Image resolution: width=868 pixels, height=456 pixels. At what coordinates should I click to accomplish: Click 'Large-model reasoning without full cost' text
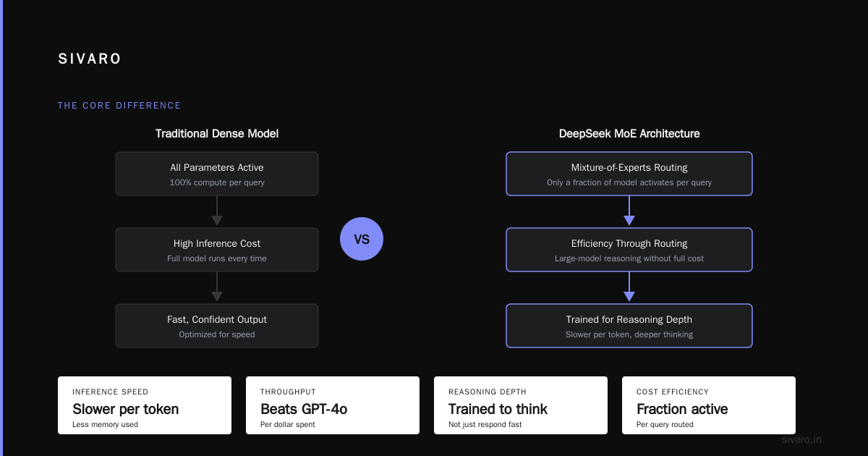click(x=629, y=258)
